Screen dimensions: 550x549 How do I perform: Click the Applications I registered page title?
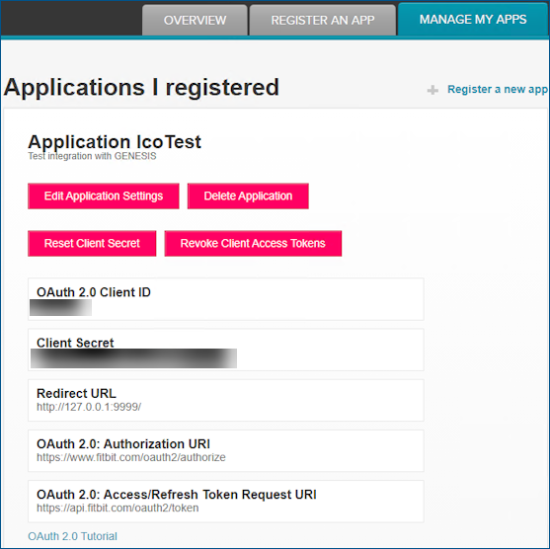click(141, 88)
